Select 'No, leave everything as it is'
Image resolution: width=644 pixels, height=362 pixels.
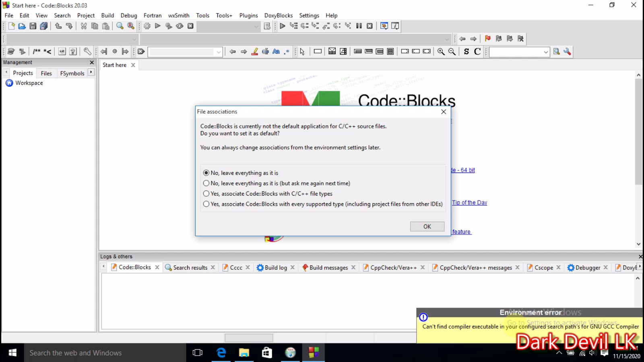pos(241,173)
